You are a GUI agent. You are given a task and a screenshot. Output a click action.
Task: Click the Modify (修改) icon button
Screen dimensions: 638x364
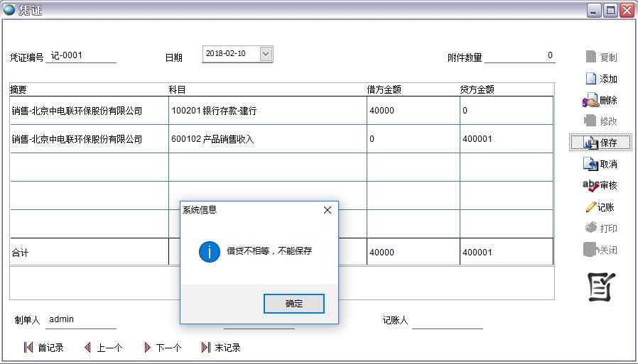coord(600,121)
